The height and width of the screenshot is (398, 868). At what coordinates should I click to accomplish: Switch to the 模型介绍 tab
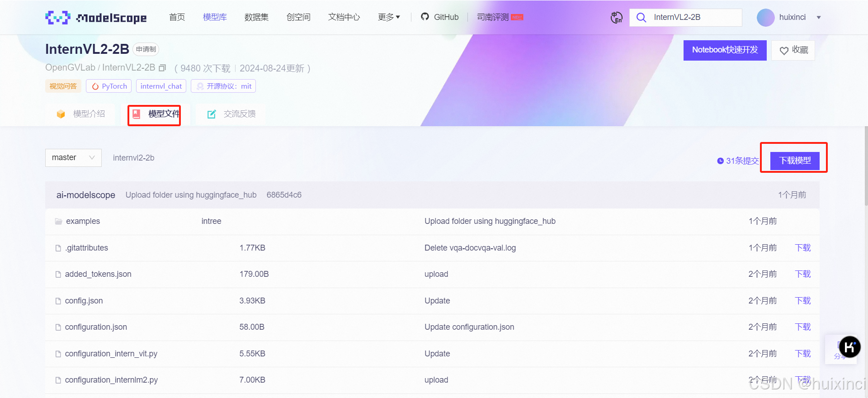pyautogui.click(x=80, y=114)
